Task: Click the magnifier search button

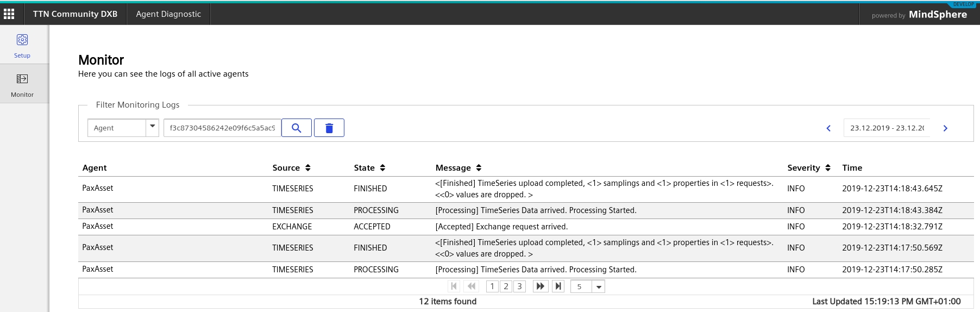Action: click(x=297, y=128)
